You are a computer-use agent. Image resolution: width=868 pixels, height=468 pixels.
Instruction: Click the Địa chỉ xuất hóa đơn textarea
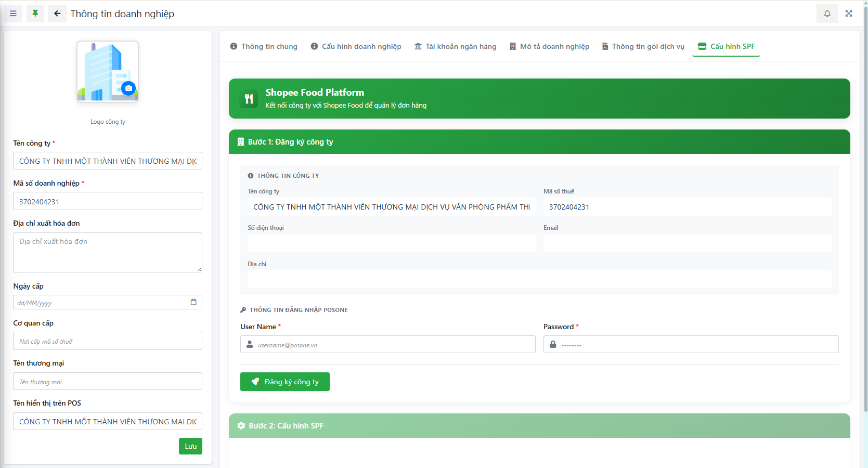click(107, 252)
